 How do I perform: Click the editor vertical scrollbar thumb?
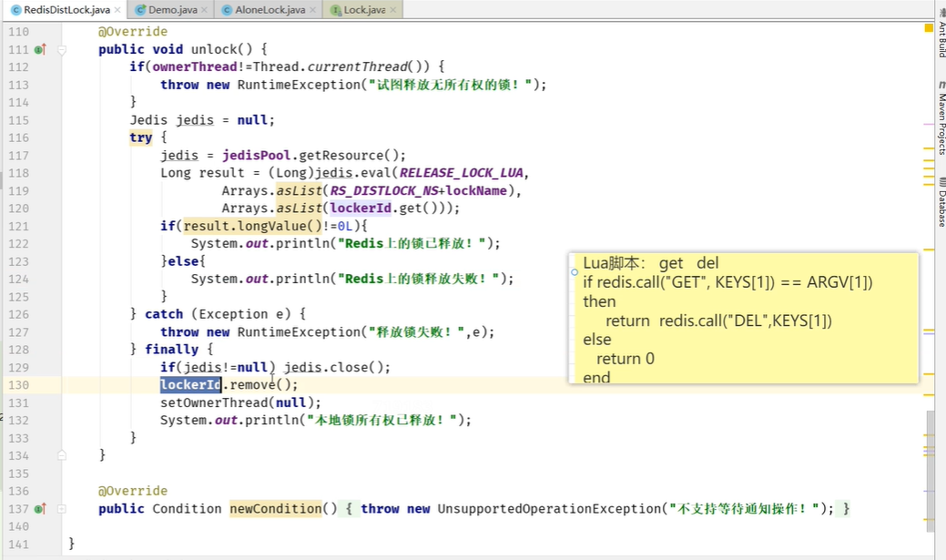931,471
